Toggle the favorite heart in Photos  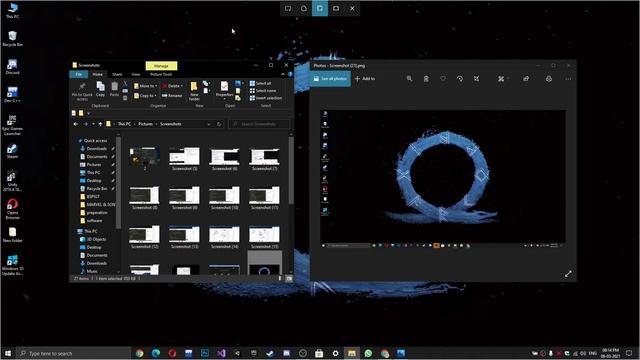click(x=443, y=79)
